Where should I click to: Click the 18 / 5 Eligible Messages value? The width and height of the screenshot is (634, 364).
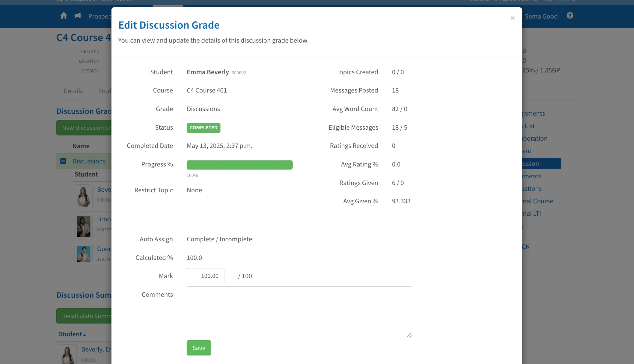pos(400,128)
